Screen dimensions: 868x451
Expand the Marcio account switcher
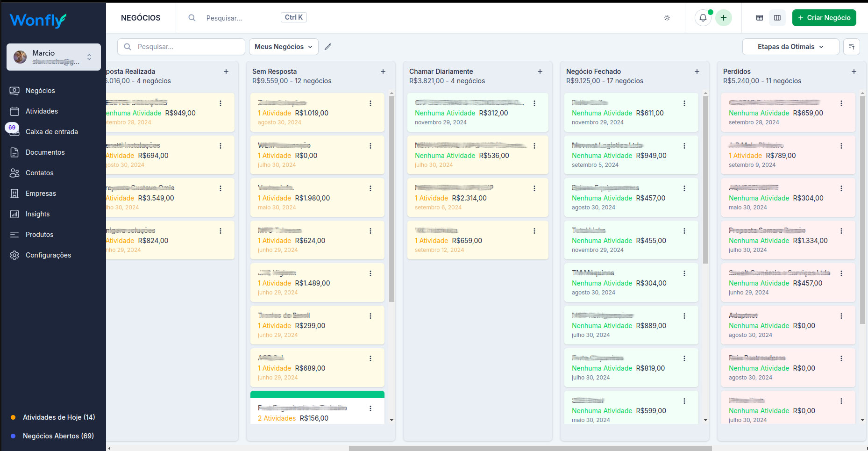(x=54, y=57)
